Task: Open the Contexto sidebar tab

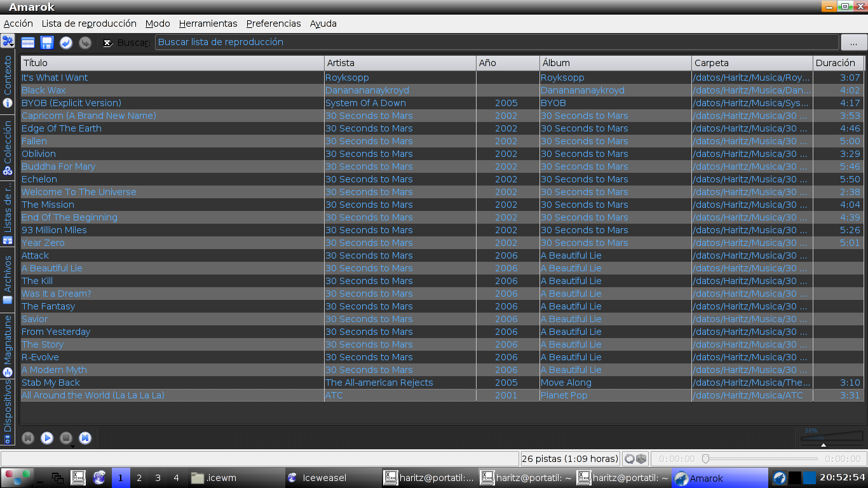Action: (8, 82)
